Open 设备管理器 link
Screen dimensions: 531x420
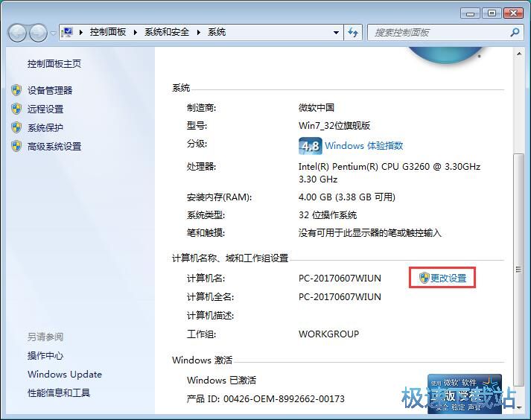click(50, 90)
